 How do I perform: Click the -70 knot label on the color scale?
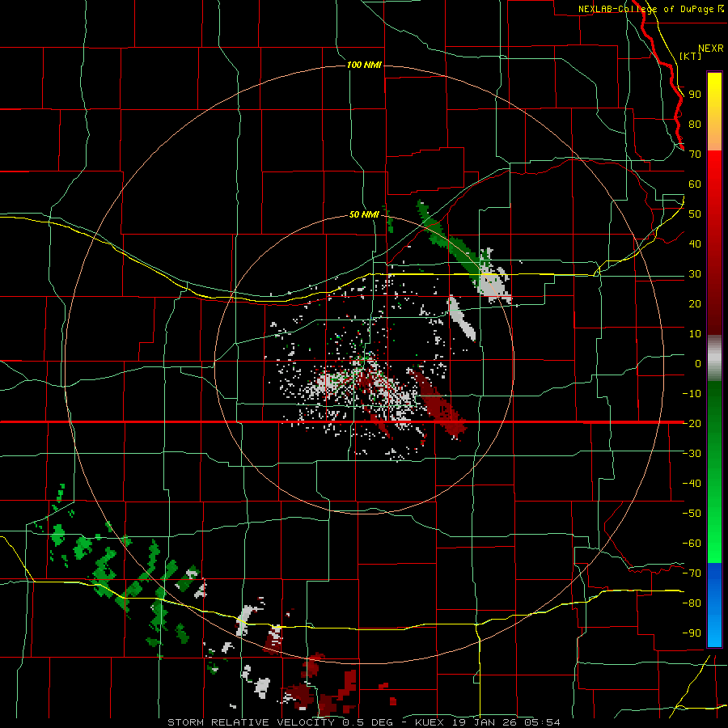click(x=692, y=573)
